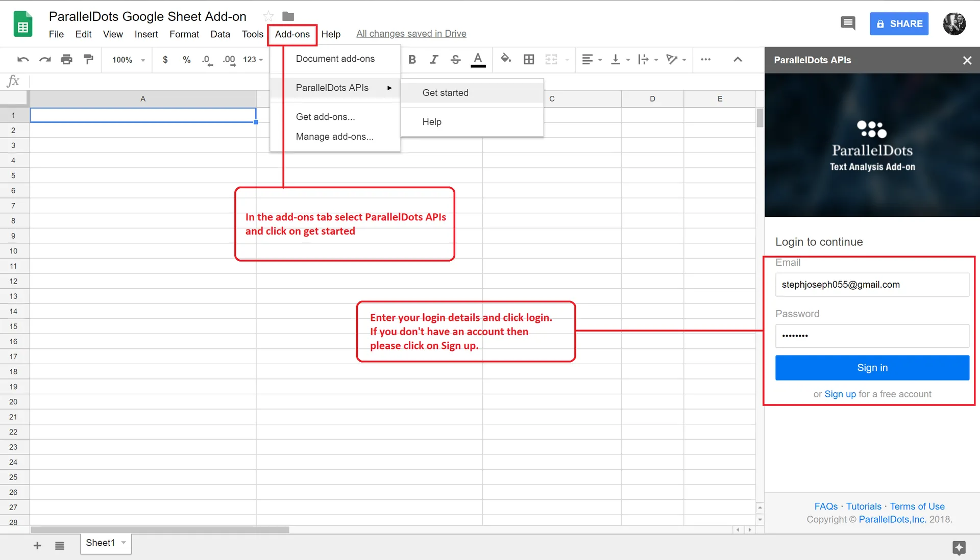Screen dimensions: 980x560
Task: Open the fill color picker
Action: pyautogui.click(x=506, y=59)
